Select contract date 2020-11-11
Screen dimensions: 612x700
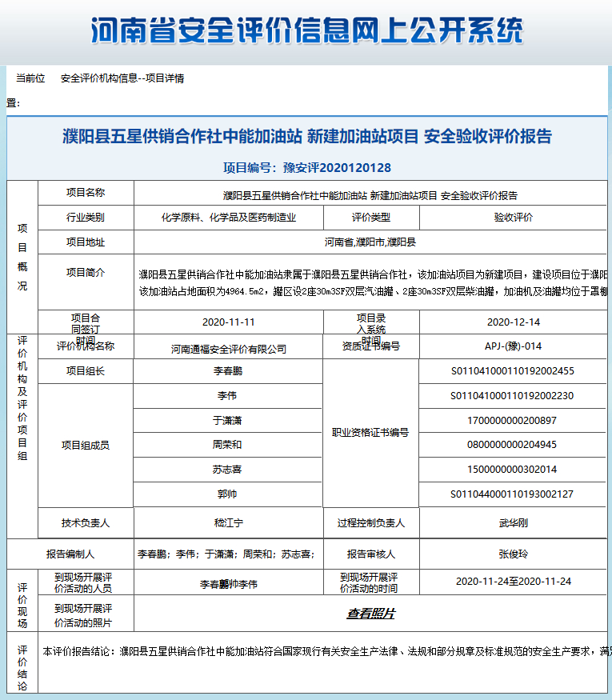[229, 322]
